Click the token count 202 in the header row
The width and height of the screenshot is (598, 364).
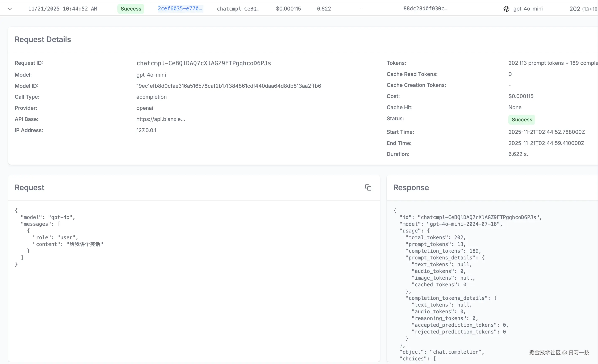click(574, 9)
